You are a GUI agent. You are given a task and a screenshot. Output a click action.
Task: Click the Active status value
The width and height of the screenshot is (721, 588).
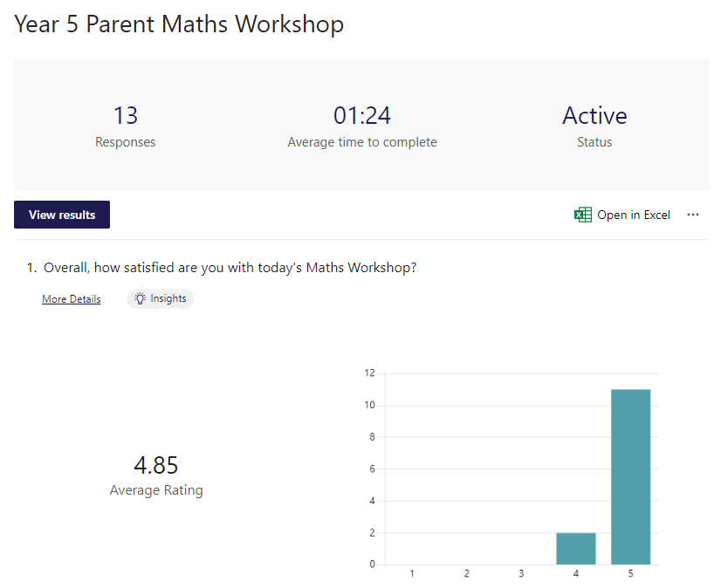pyautogui.click(x=594, y=115)
